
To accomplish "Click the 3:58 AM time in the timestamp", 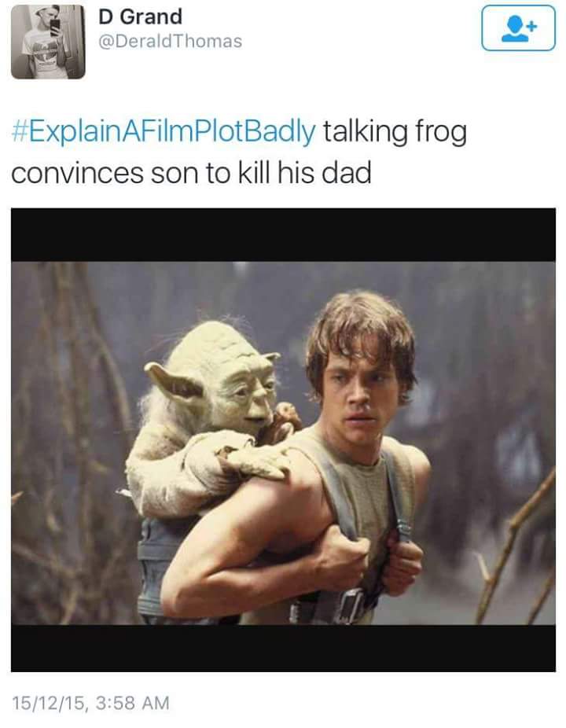I will pyautogui.click(x=133, y=703).
